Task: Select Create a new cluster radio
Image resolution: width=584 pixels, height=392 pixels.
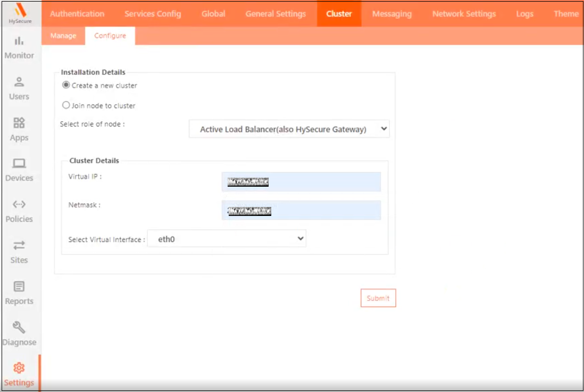Action: point(66,85)
